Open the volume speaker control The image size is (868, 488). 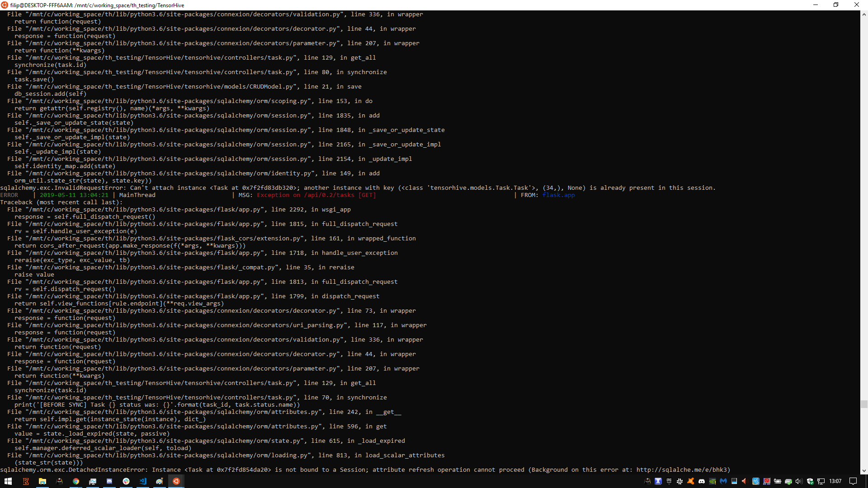pos(799,481)
